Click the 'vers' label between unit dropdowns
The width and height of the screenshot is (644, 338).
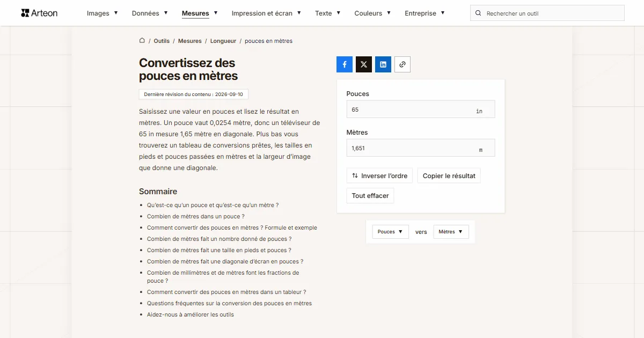point(421,232)
